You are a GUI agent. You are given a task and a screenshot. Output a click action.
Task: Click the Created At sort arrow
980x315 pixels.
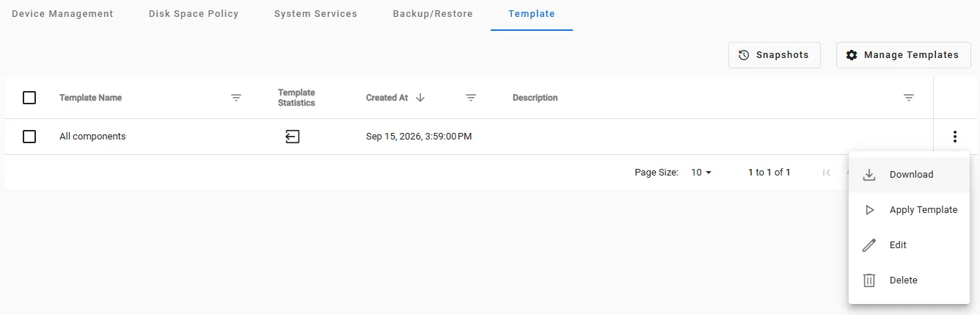point(420,98)
